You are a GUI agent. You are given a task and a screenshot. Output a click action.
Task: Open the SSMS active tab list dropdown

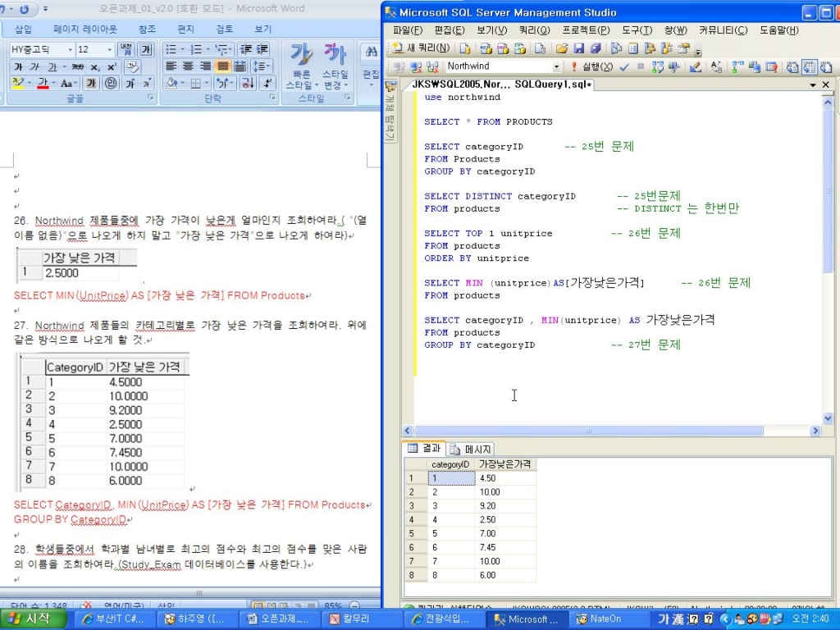tap(813, 84)
